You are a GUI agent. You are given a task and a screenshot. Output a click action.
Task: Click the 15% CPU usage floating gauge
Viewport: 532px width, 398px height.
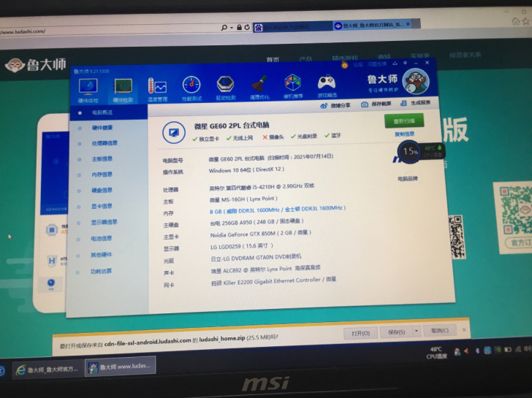pyautogui.click(x=409, y=152)
